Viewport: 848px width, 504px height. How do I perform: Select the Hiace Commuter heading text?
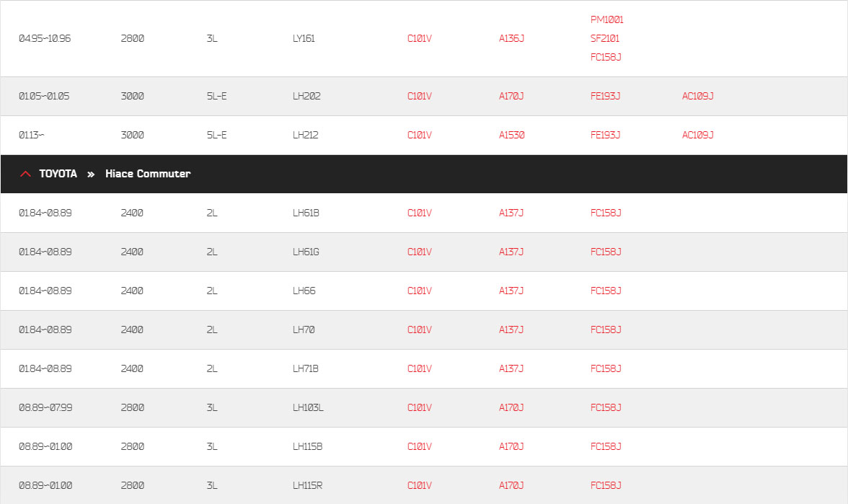[148, 174]
